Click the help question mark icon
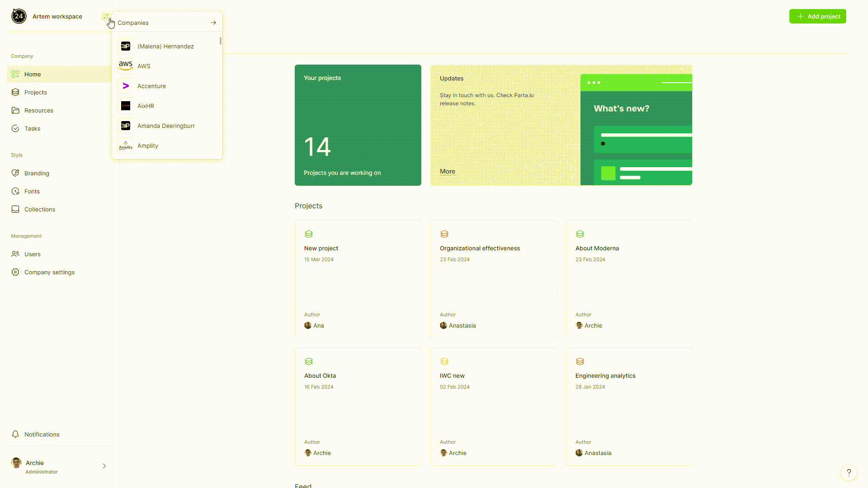Image resolution: width=868 pixels, height=488 pixels. (x=849, y=472)
